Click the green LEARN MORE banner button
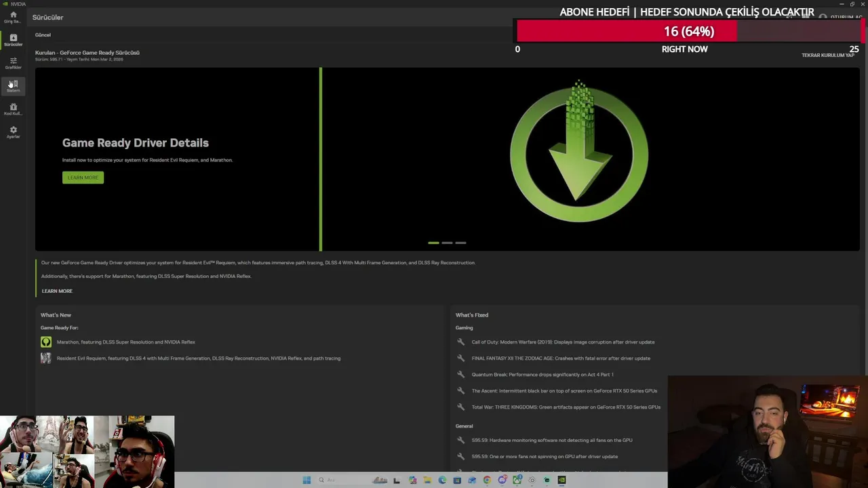The height and width of the screenshot is (488, 868). point(83,178)
